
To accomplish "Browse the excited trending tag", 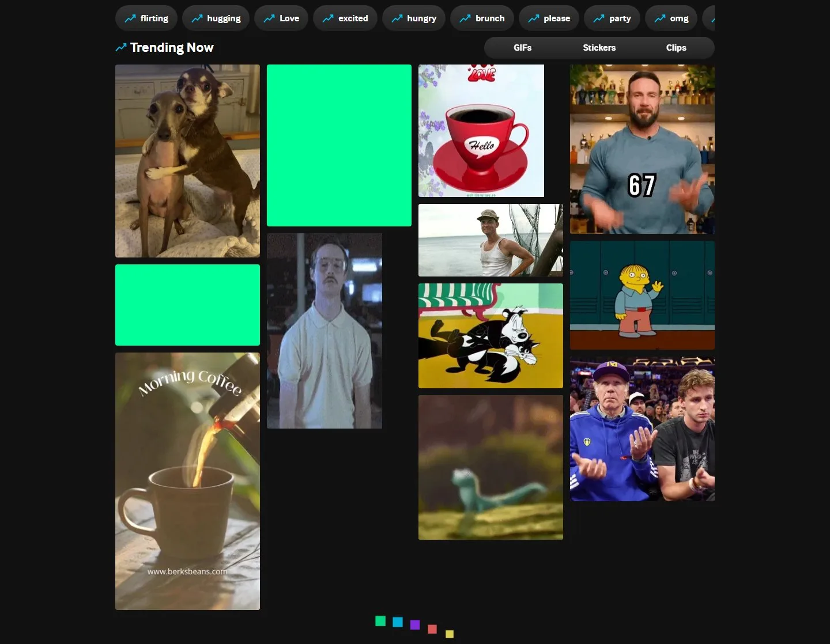I will tap(345, 18).
